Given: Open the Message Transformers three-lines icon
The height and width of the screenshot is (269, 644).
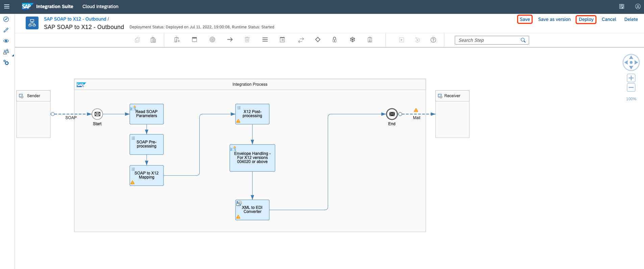Looking at the screenshot, I should click(265, 39).
